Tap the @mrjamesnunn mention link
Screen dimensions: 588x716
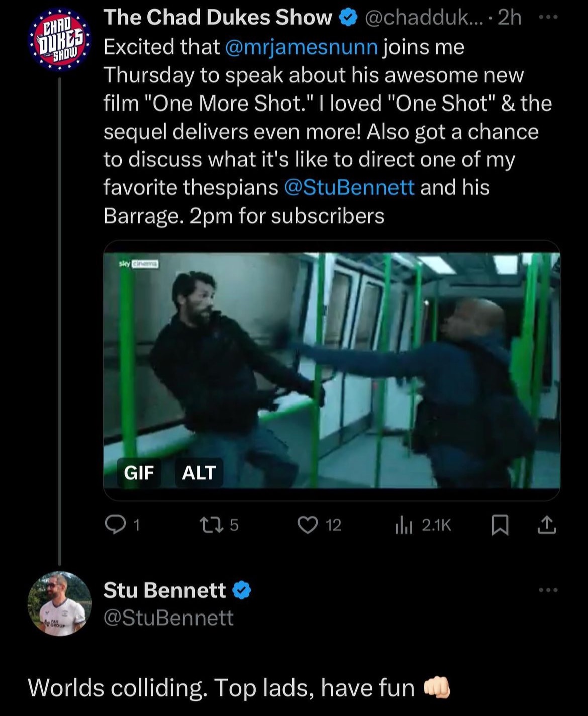coord(302,47)
